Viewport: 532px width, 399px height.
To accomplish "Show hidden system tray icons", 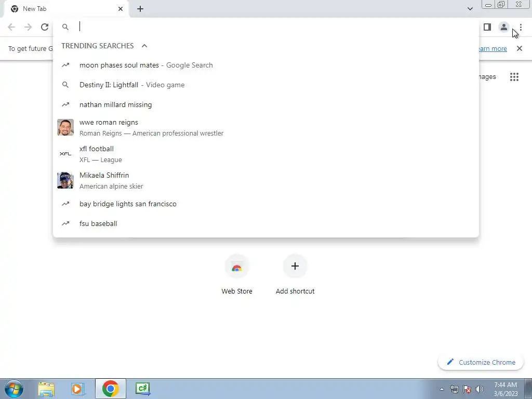I will (442, 390).
